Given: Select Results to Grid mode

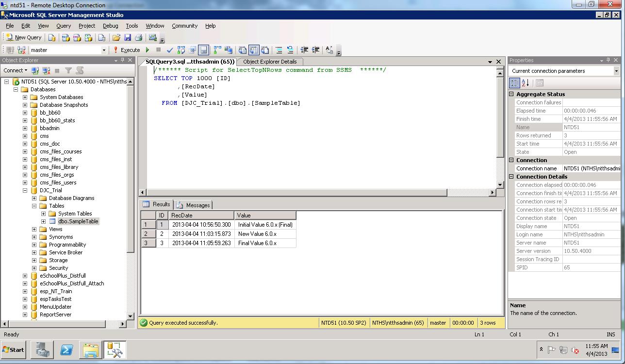Looking at the screenshot, I should (254, 50).
